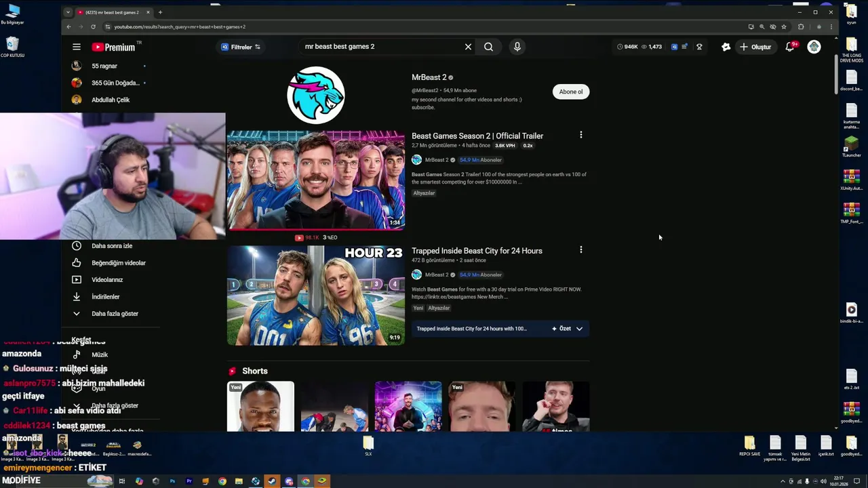Open the Filtreler search filters
Viewport: 868px width, 488px height.
pyautogui.click(x=241, y=47)
